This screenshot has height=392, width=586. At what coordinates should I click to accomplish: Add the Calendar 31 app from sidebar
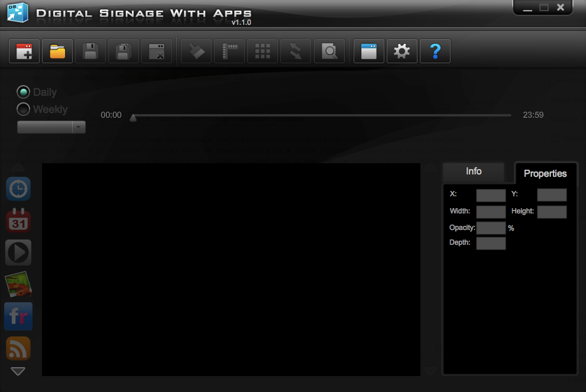coord(18,221)
